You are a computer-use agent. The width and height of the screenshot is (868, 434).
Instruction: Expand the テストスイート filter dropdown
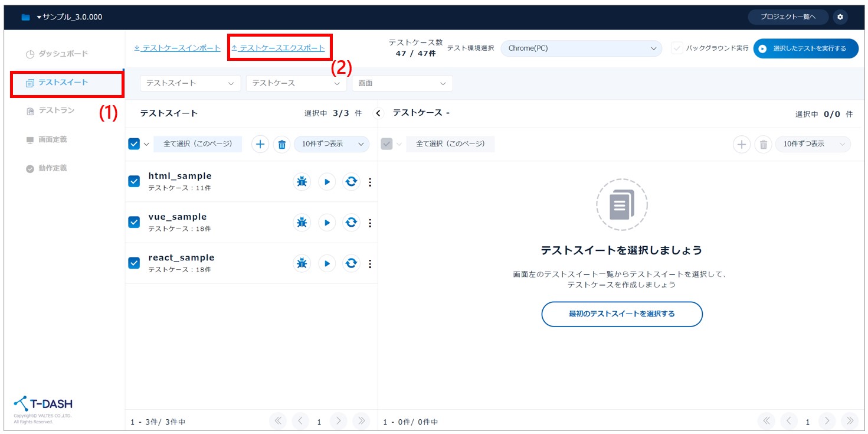[190, 83]
